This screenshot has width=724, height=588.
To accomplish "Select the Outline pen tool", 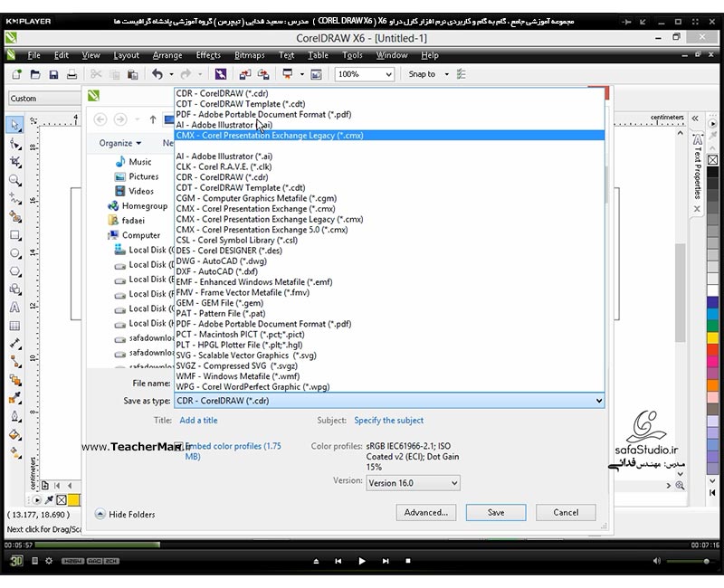I will (x=14, y=416).
